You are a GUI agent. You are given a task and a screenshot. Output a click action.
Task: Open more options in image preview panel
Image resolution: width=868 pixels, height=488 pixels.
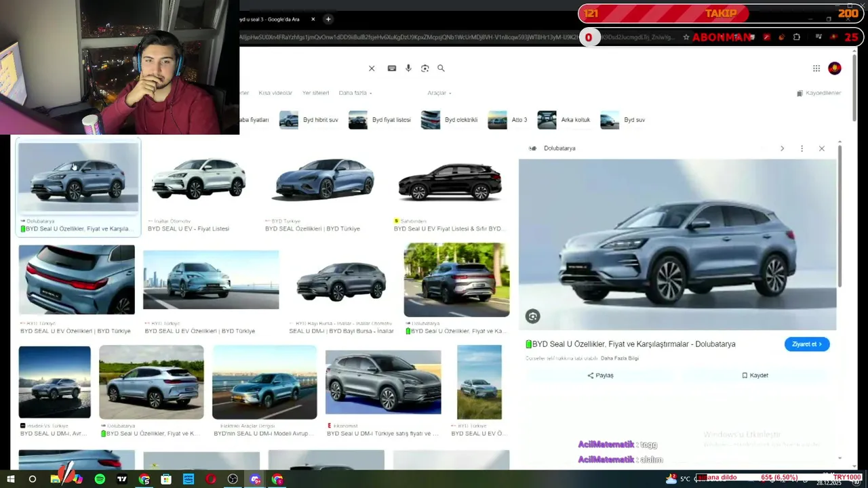(802, 148)
